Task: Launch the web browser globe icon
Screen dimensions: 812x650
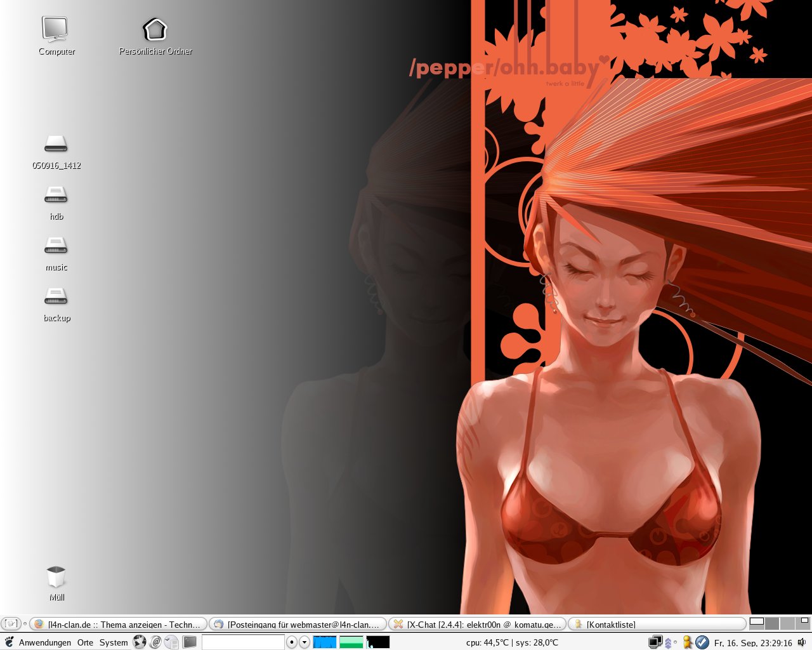Action: 140,642
